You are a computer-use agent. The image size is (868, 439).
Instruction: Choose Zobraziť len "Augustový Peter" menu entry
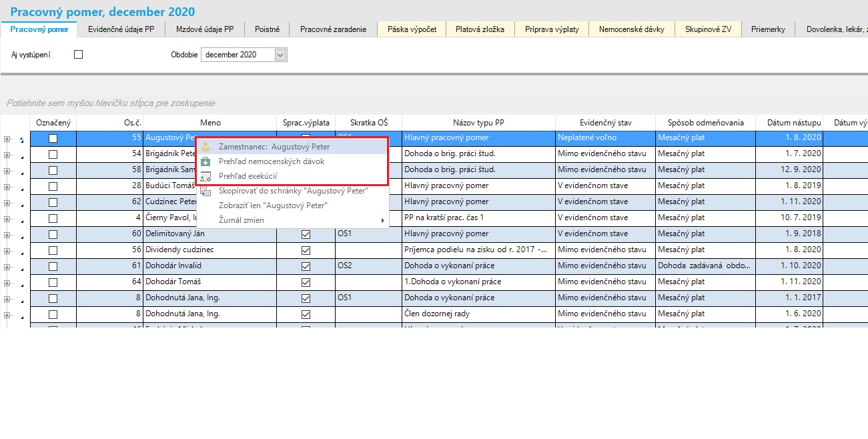coord(273,205)
